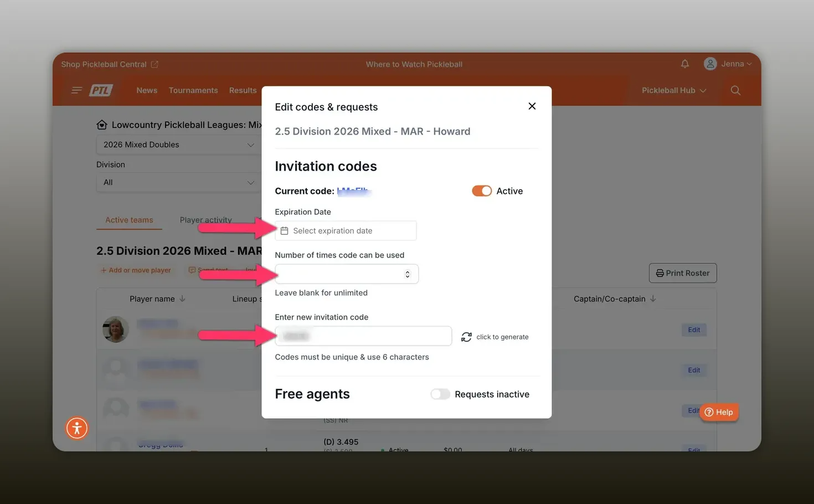The image size is (814, 504).
Task: Click the PTL logo
Action: click(x=102, y=90)
